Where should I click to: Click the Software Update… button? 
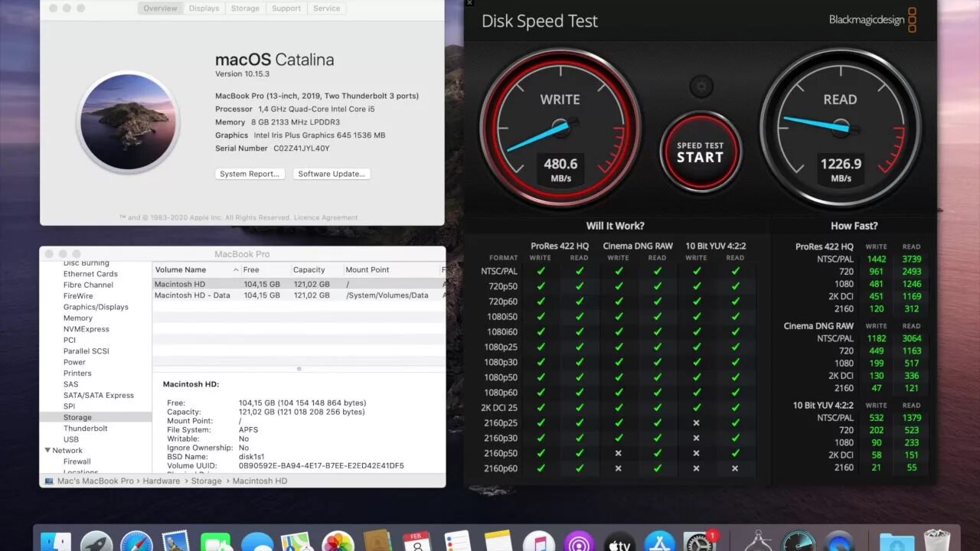coord(332,174)
